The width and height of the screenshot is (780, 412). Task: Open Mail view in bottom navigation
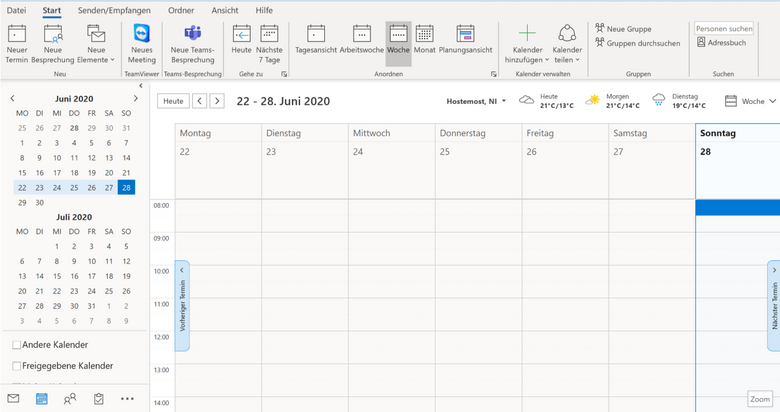(13, 398)
